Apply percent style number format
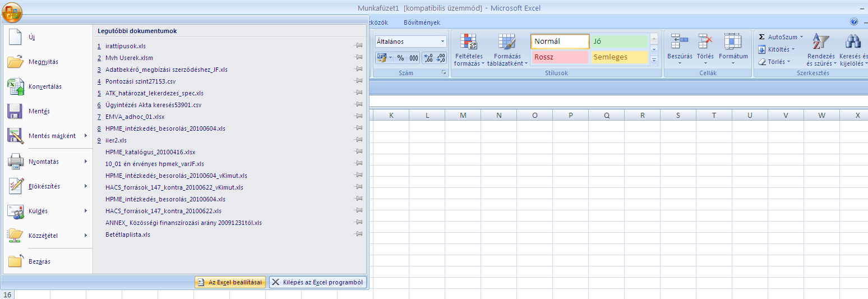868x299 pixels. [x=400, y=57]
